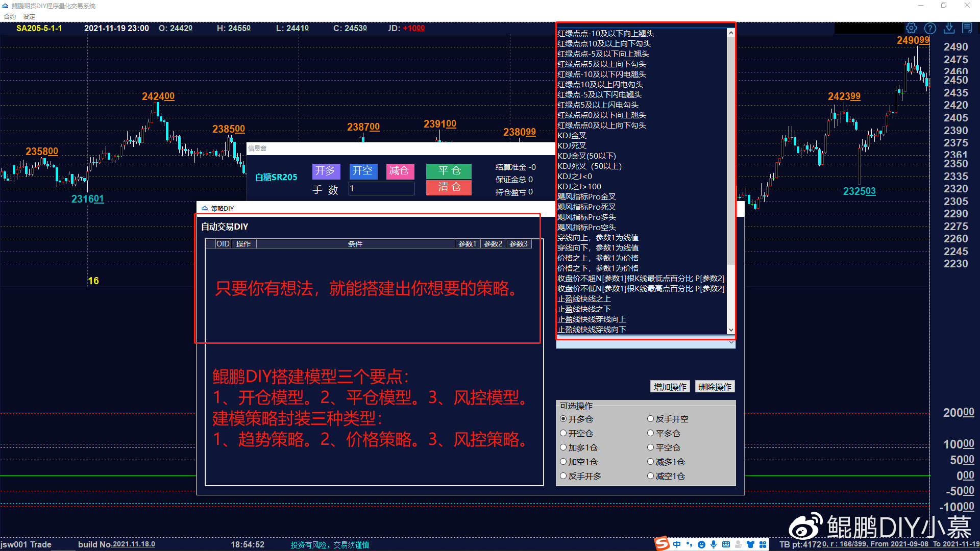
Task: Click the download arrow icon
Action: pos(949,29)
